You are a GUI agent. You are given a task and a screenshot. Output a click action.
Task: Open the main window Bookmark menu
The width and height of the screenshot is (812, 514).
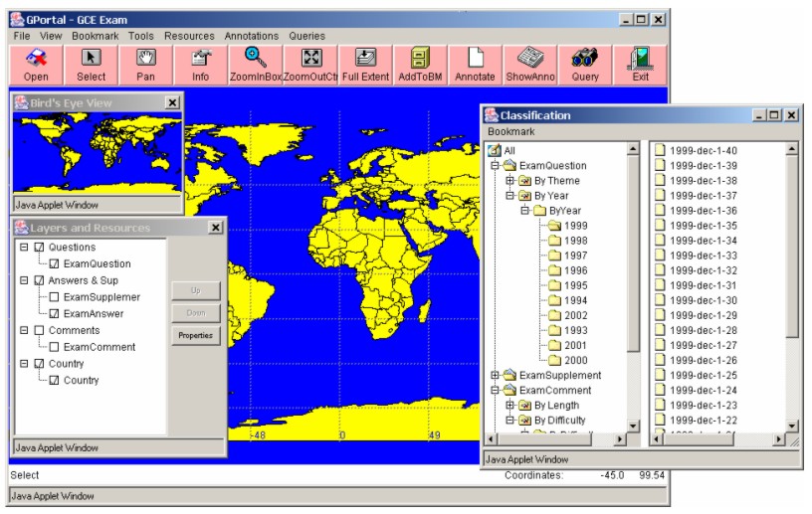pyautogui.click(x=96, y=36)
